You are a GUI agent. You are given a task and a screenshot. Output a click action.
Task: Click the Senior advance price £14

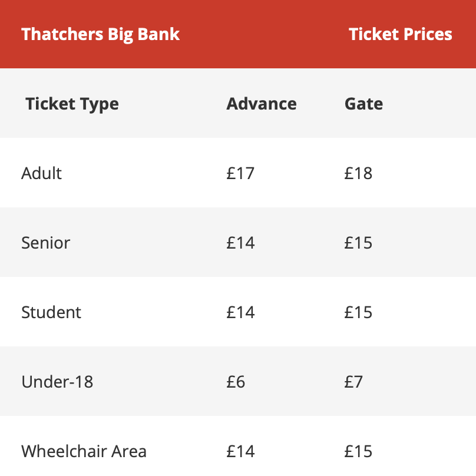pos(240,243)
